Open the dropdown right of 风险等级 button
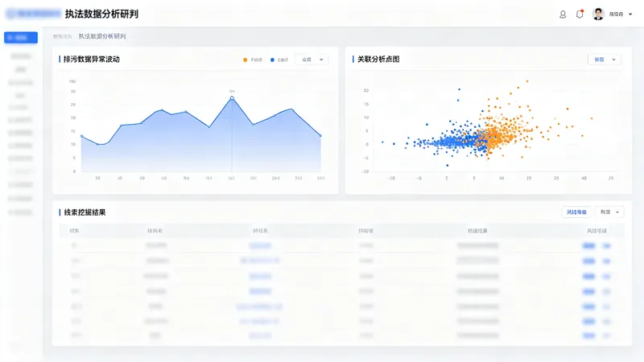The image size is (644, 362). point(609,212)
